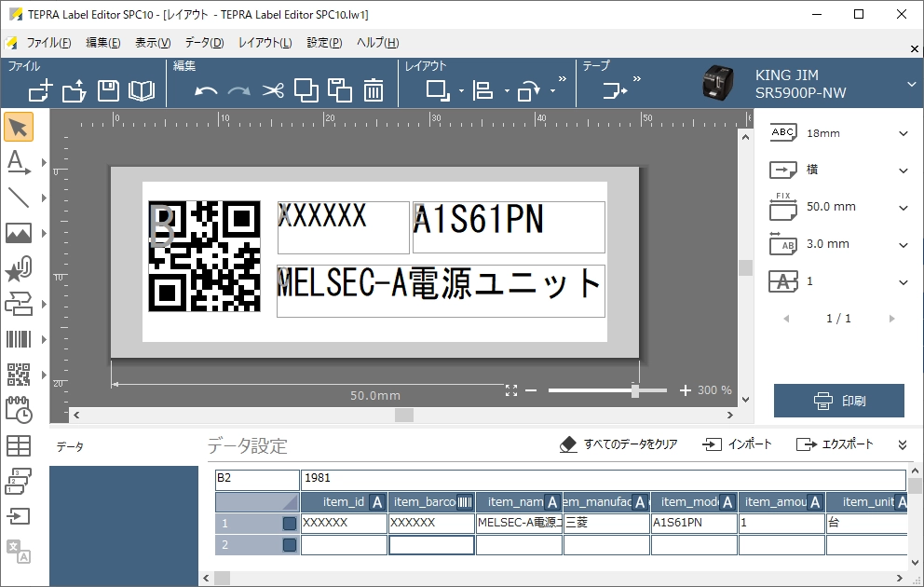Open the barcode insertion tool
Image resolution: width=924 pixels, height=587 pixels.
19,338
